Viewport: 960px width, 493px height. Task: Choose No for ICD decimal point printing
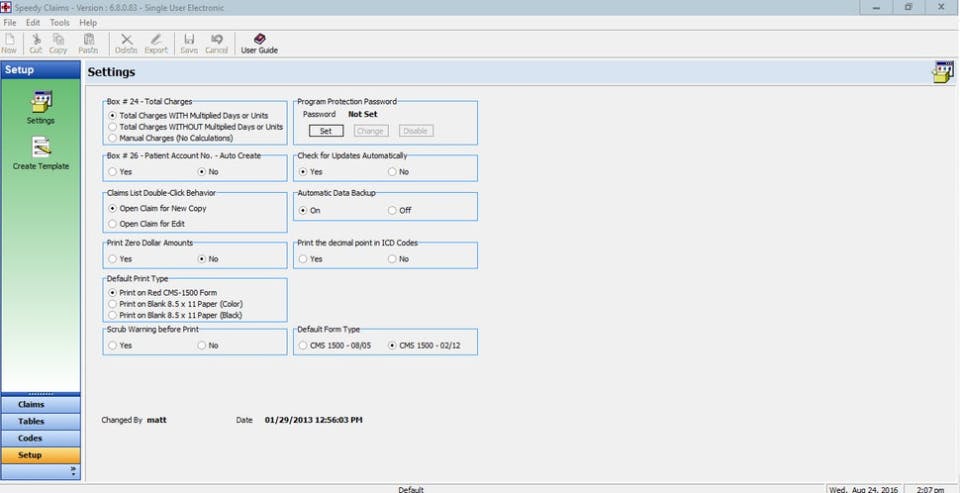(x=392, y=259)
